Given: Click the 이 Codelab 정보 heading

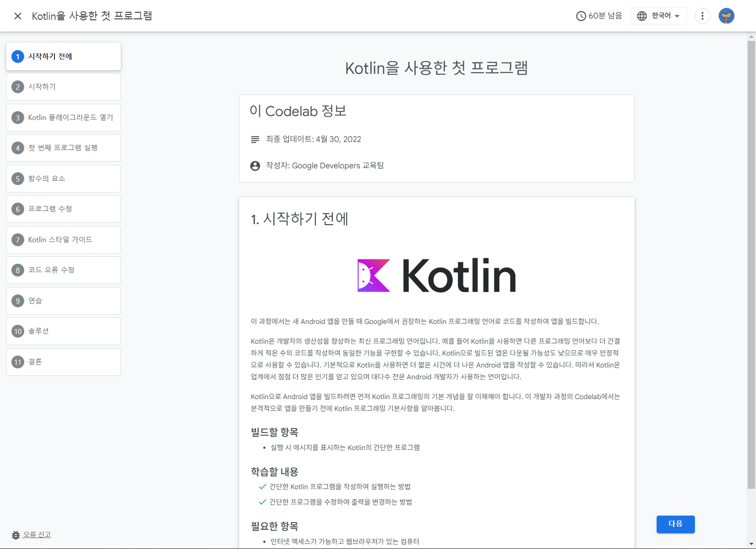Looking at the screenshot, I should [298, 111].
